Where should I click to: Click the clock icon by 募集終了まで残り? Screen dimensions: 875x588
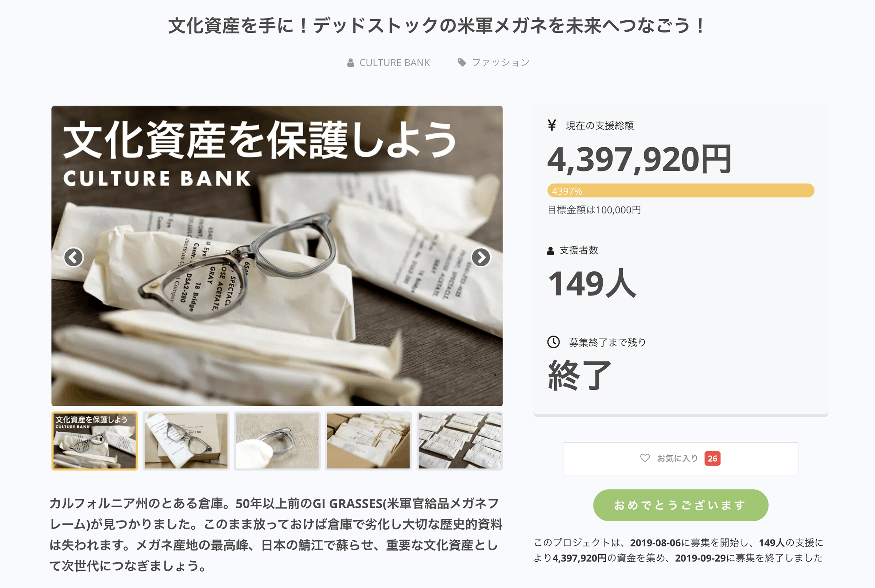pyautogui.click(x=553, y=342)
